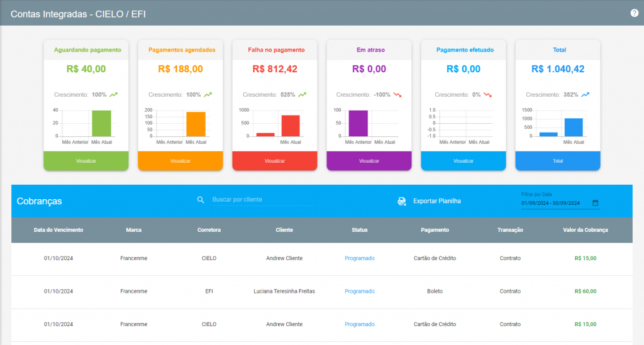Click Visualizar under Falha no pagamento
The image size is (644, 345).
[x=275, y=161]
